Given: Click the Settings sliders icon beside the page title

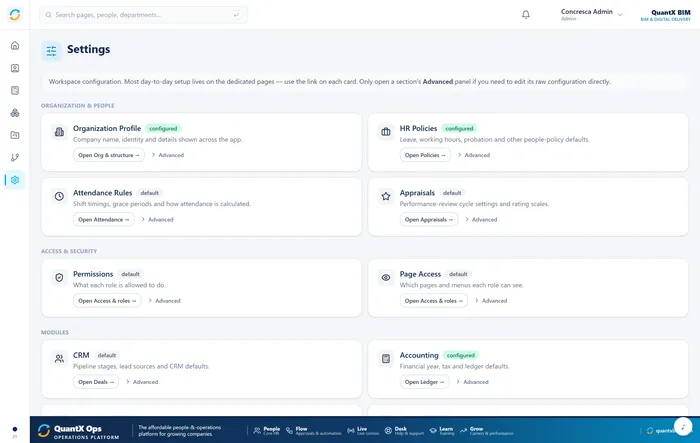Looking at the screenshot, I should pos(51,50).
